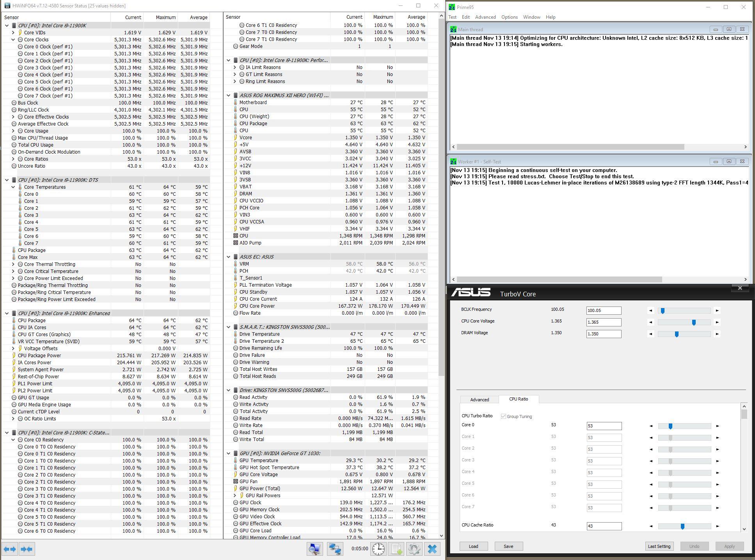Toggle the Group Tuning checkbox

point(503,416)
